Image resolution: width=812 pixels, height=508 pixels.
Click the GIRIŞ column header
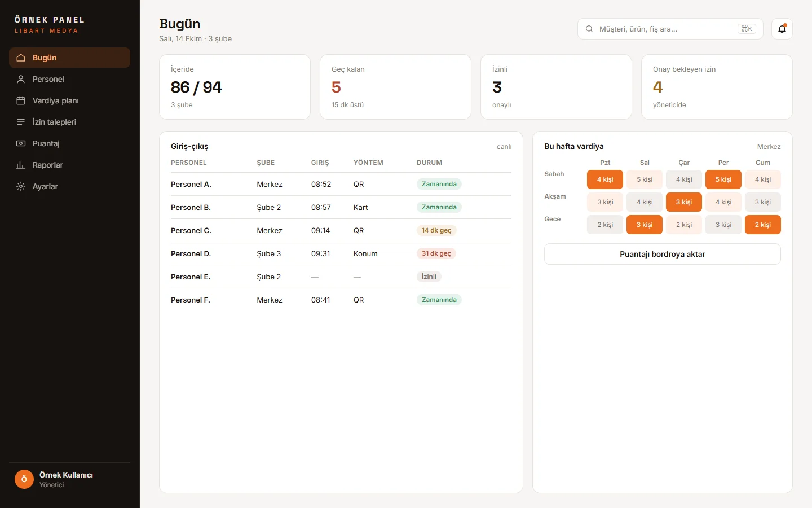(x=320, y=163)
